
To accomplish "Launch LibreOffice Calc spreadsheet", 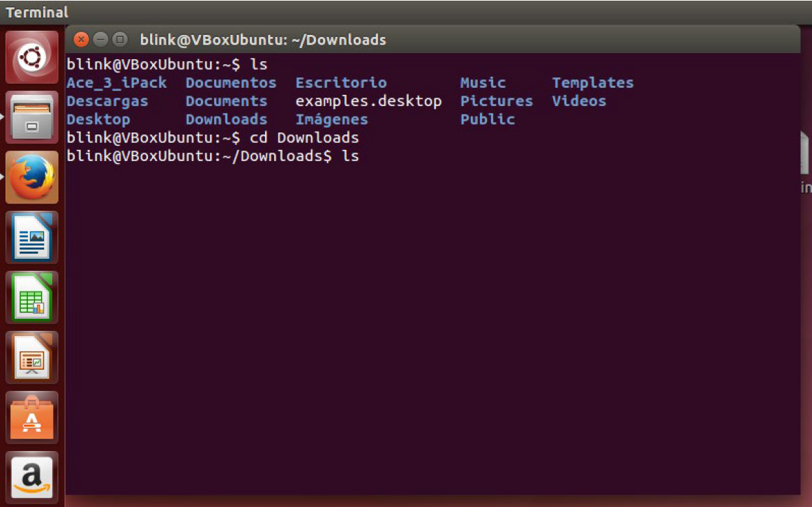I will pyautogui.click(x=31, y=297).
